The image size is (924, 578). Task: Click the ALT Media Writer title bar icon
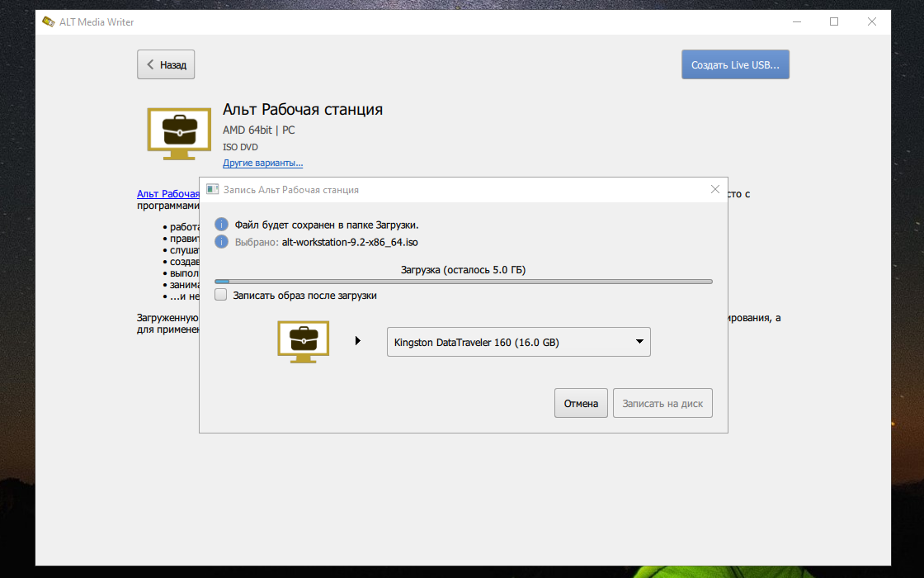(x=49, y=21)
